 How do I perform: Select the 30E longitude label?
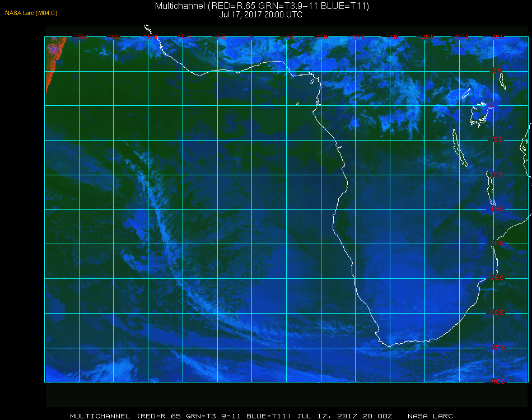tap(463, 37)
